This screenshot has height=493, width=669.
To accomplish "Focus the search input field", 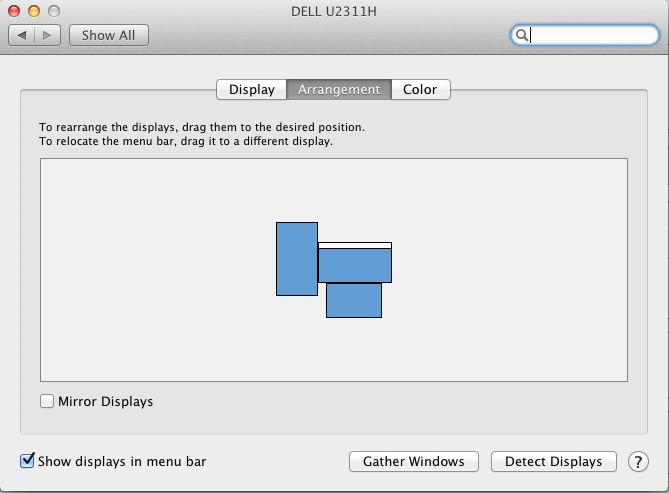I will (x=585, y=35).
